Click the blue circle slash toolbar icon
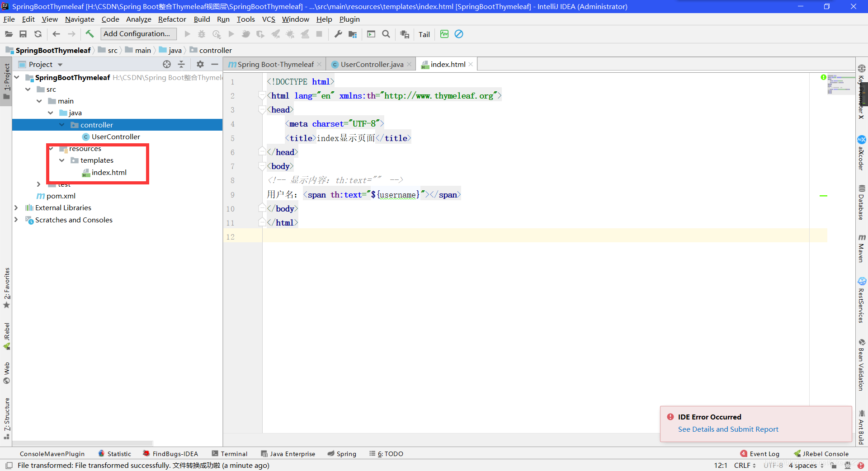 tap(459, 34)
